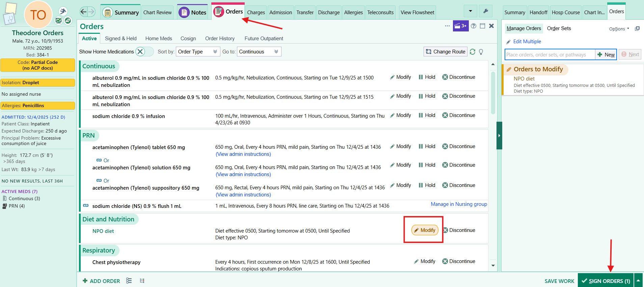This screenshot has width=644, height=287.
Task: Open the more-activities dropdown arrow after View Flowsheet
Action: point(471,11)
